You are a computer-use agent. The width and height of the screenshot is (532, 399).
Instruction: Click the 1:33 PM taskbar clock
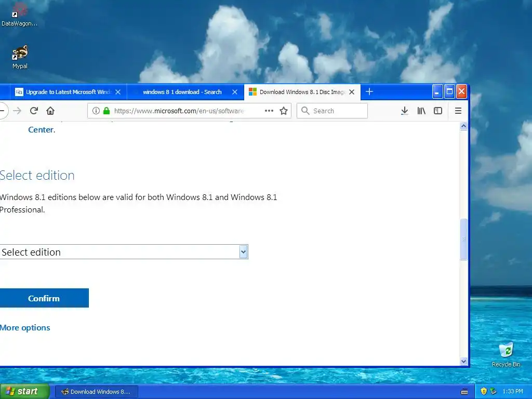(x=512, y=392)
